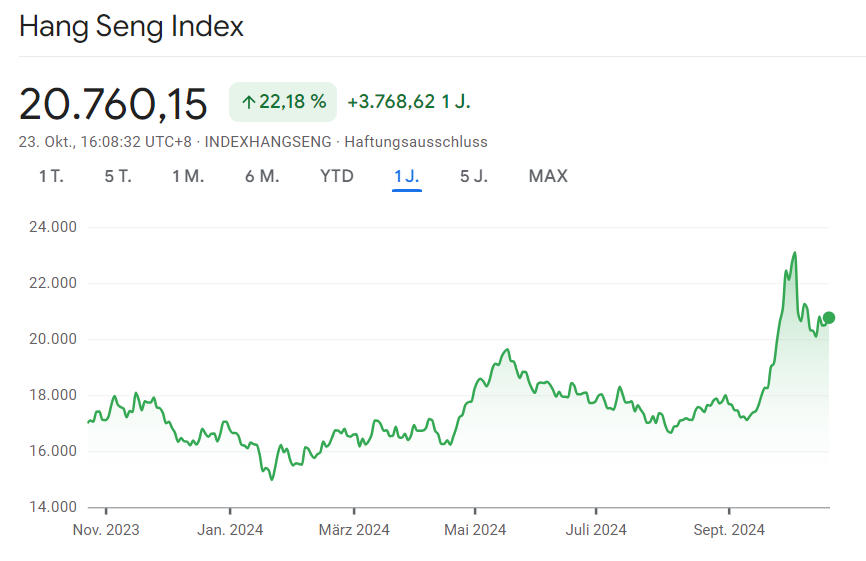866x561 pixels.
Task: Click the 24.000 y-axis label
Action: (53, 227)
